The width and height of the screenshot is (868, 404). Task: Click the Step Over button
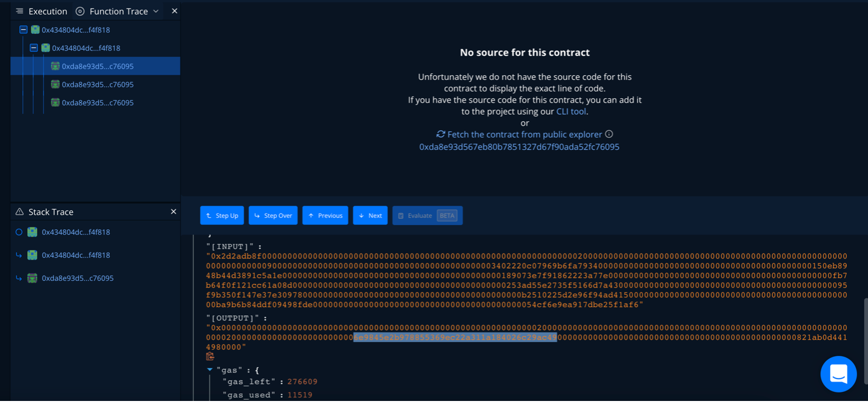273,215
